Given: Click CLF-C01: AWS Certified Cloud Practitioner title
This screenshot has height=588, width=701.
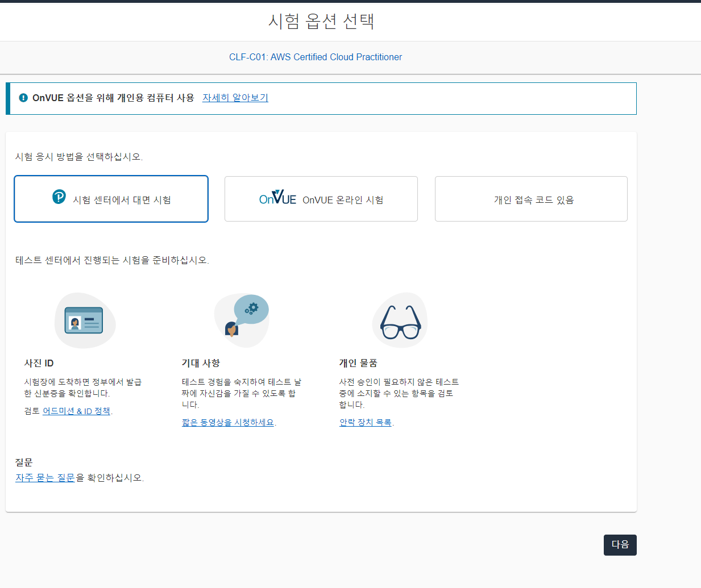Looking at the screenshot, I should [x=316, y=57].
